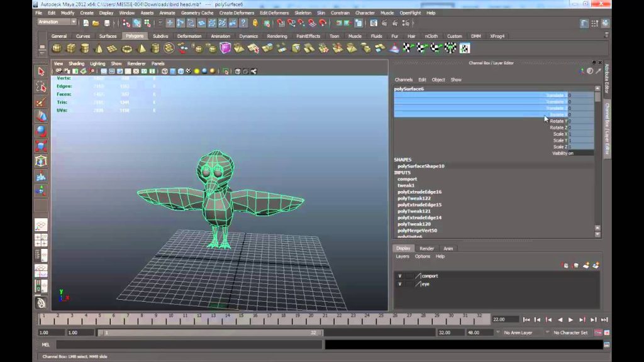Viewport: 644px width, 362px height.
Task: Go to start of playback range
Action: click(x=526, y=320)
